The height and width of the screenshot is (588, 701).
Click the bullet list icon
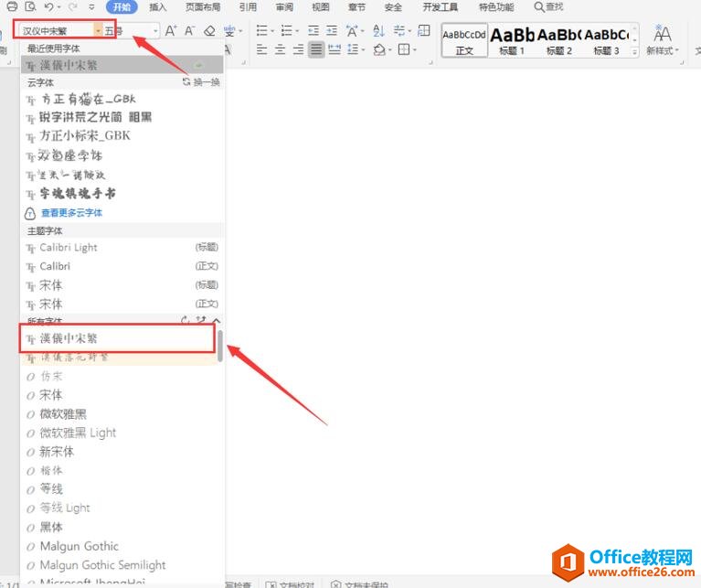(x=262, y=30)
